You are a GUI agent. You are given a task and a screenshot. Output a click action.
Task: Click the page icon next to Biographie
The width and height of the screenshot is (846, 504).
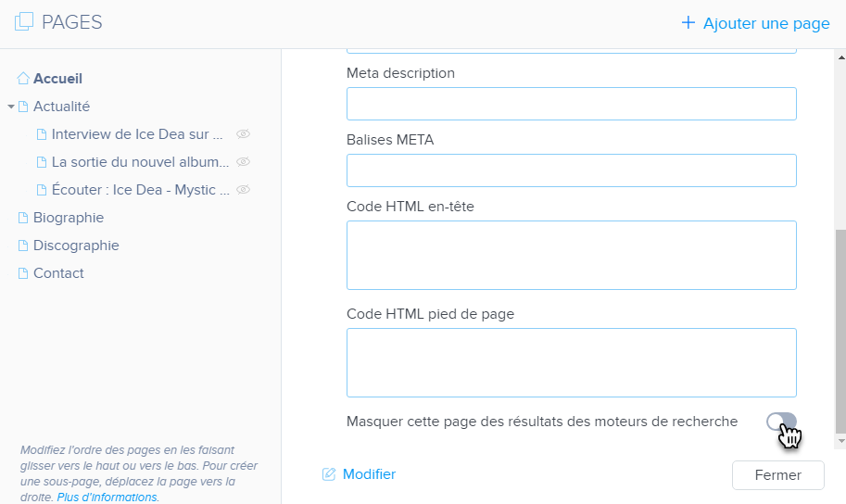23,218
